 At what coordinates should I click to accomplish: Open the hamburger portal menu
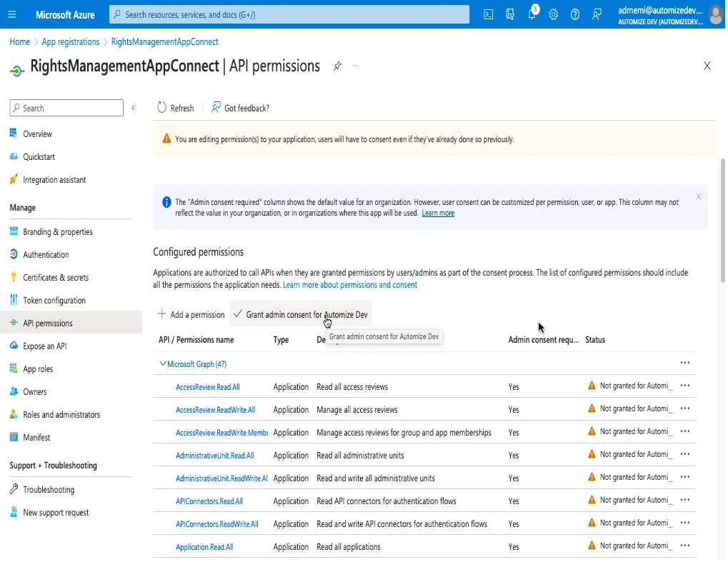pyautogui.click(x=12, y=14)
